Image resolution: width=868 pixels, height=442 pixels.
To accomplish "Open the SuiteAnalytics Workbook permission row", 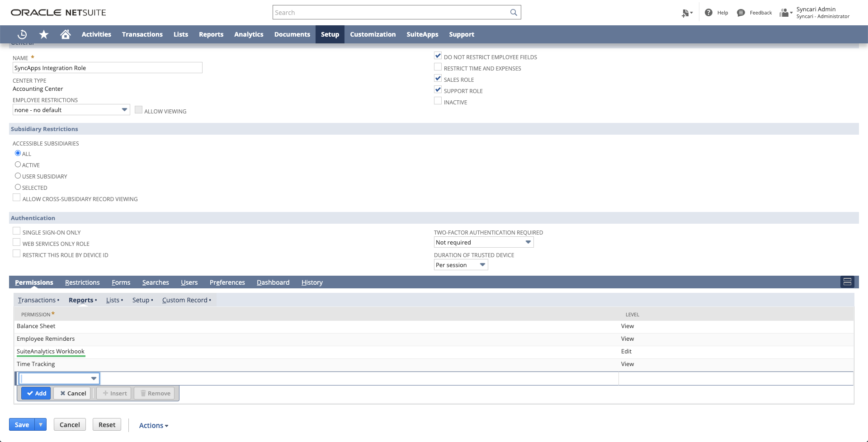I will pyautogui.click(x=51, y=351).
